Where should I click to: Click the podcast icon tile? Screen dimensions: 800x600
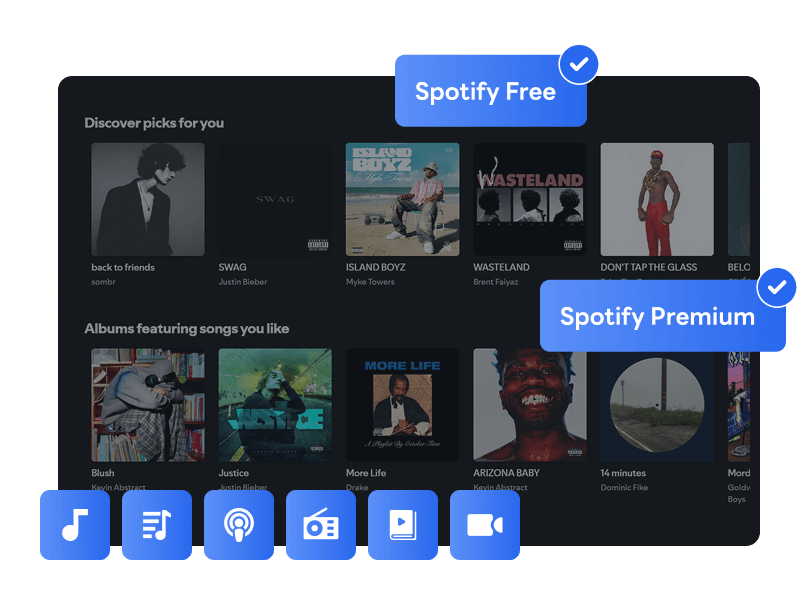pos(239,525)
